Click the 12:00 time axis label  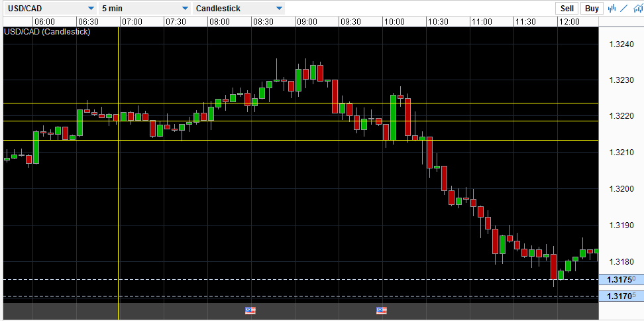click(569, 22)
